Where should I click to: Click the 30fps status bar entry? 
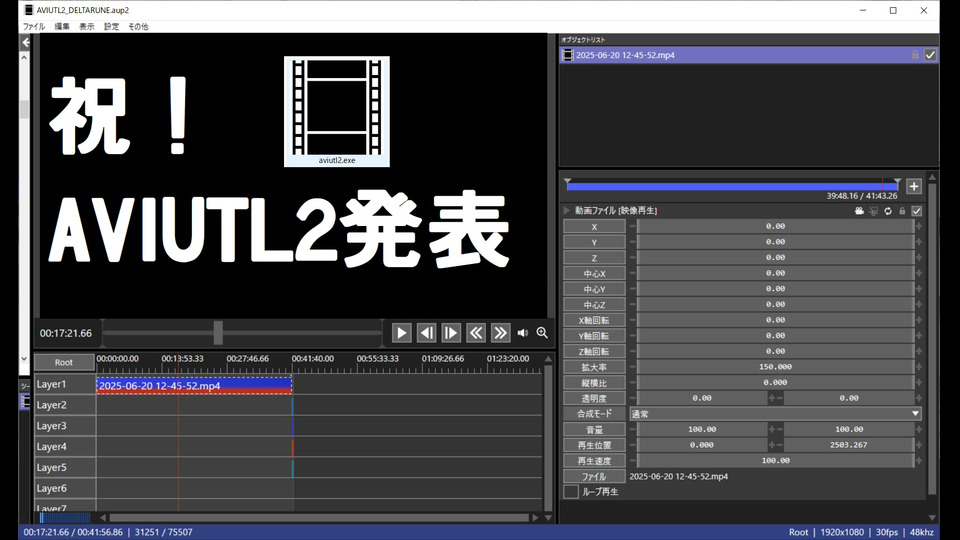(887, 532)
